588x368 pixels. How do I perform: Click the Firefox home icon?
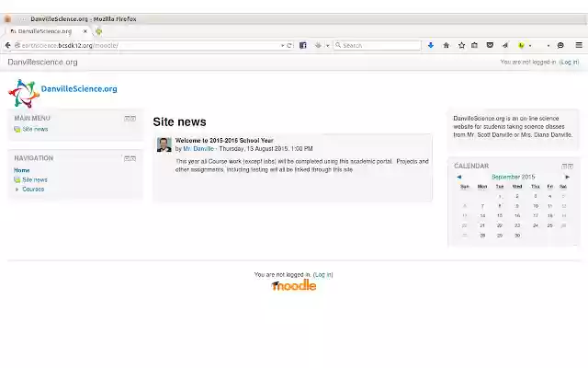click(x=446, y=45)
